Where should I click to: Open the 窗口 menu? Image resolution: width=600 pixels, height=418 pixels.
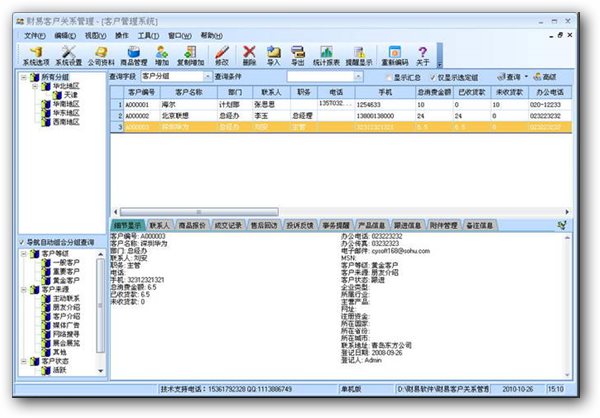coord(180,36)
